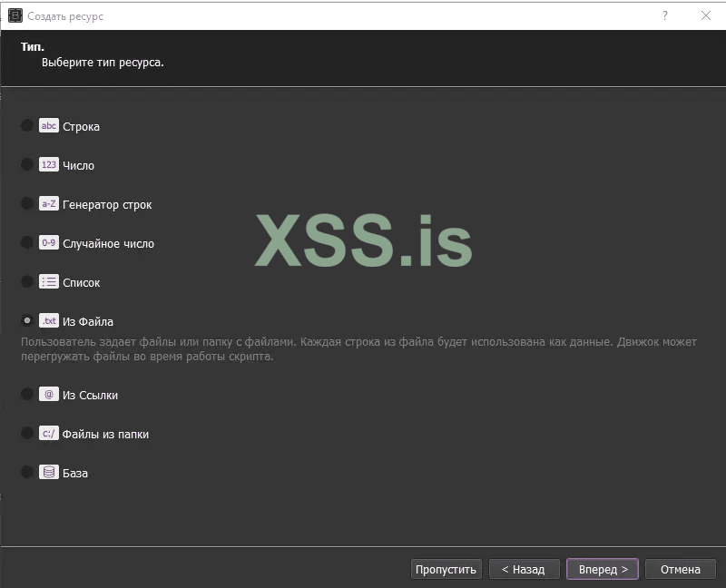Click the list icon for Список

coord(49,281)
